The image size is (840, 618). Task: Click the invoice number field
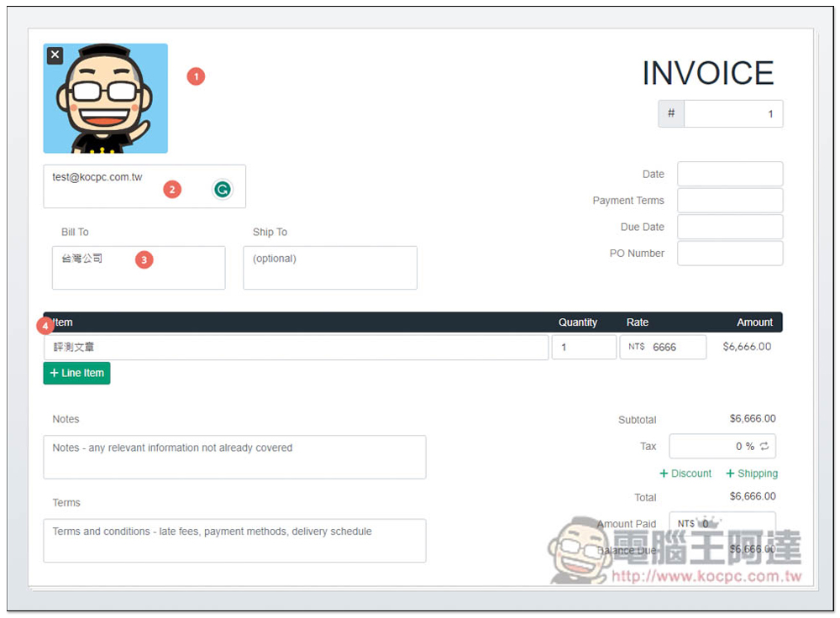(732, 113)
